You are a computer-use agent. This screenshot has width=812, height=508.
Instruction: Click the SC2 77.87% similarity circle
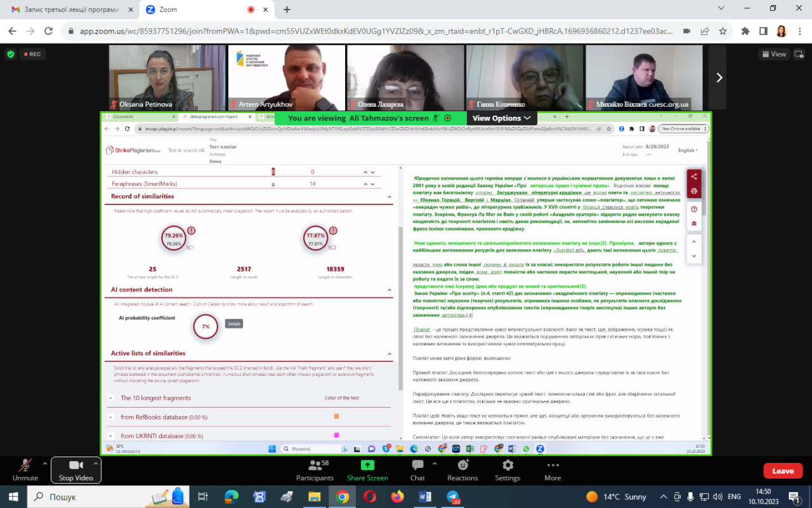[315, 239]
